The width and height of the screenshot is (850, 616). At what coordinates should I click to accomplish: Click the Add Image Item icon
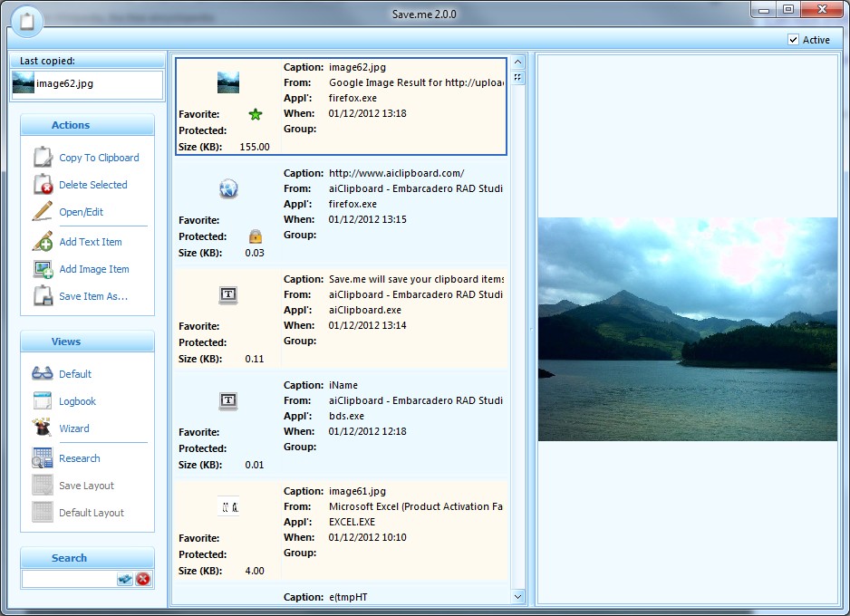click(43, 269)
